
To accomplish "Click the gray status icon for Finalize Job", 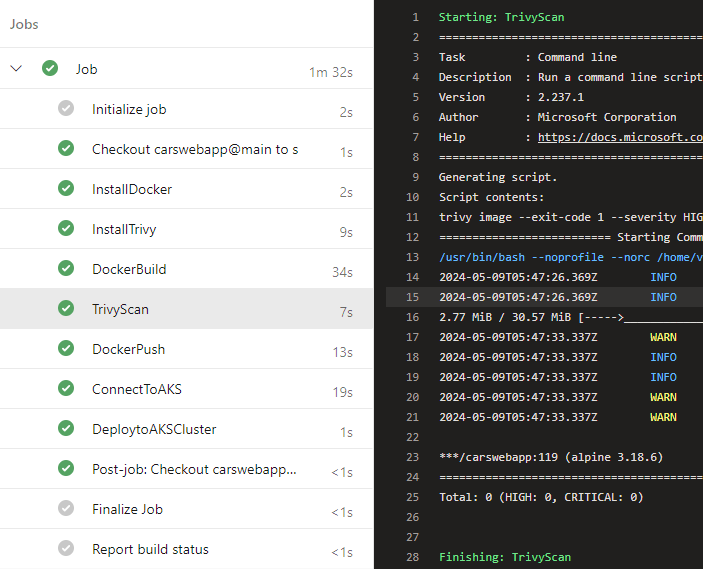I will tap(66, 509).
